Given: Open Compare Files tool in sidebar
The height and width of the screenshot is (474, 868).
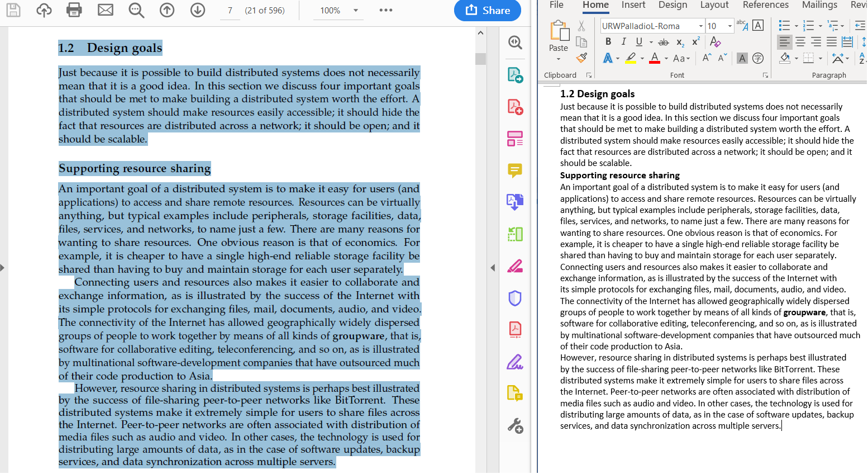Looking at the screenshot, I should click(x=515, y=234).
